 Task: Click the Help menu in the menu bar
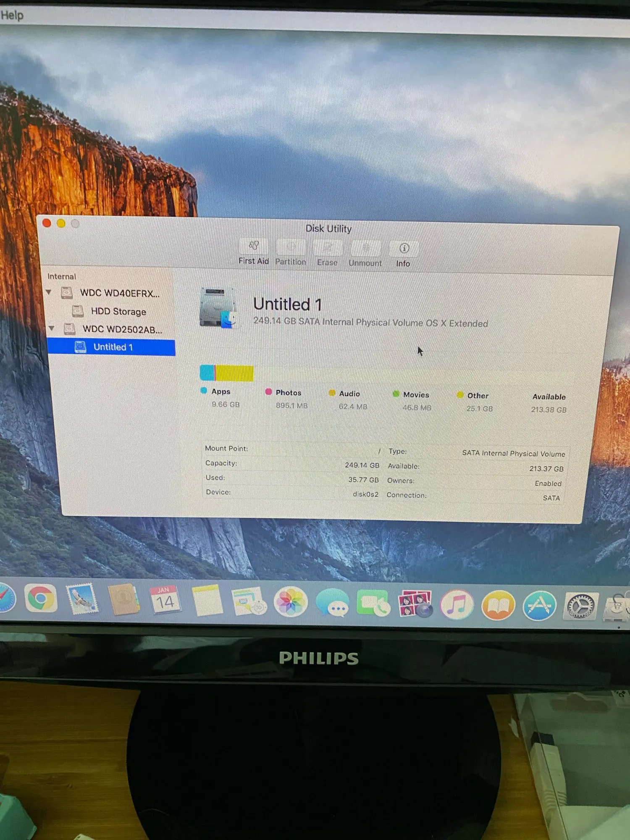click(x=12, y=16)
